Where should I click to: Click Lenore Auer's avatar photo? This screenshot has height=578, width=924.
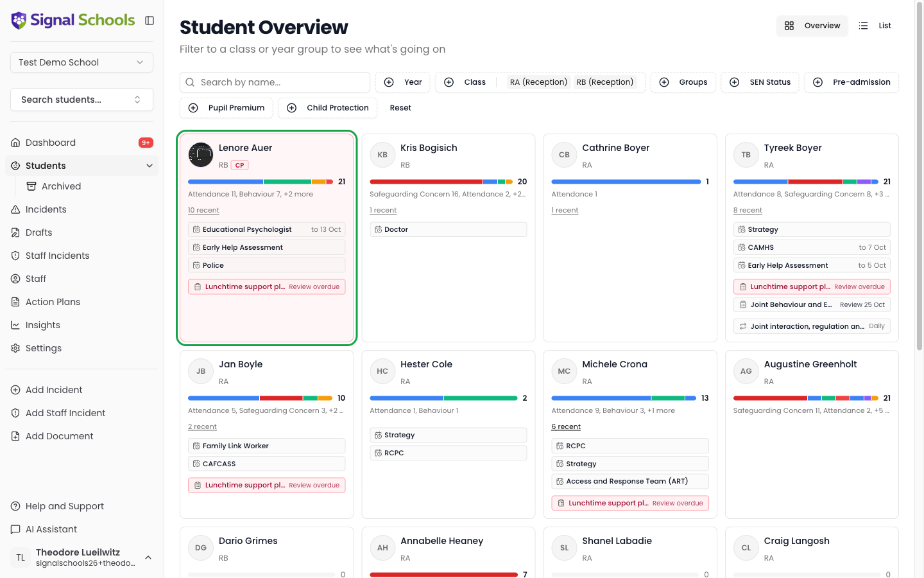[x=201, y=155]
